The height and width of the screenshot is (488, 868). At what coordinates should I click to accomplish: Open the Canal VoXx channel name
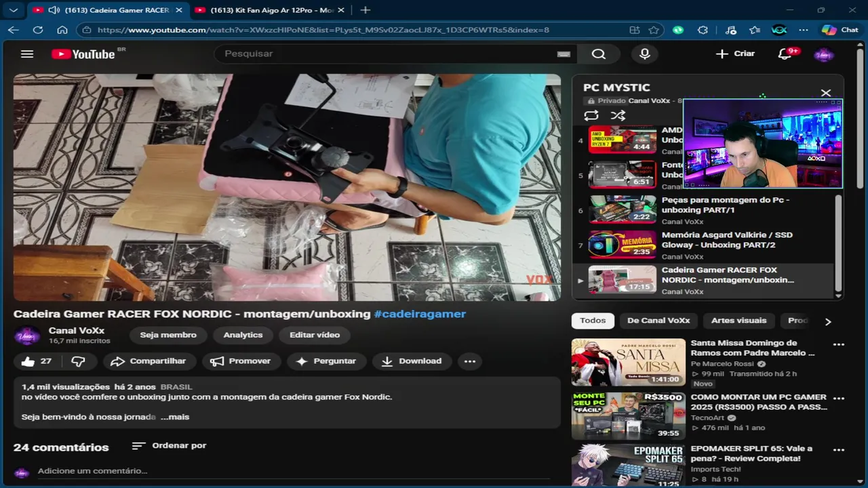tap(76, 330)
